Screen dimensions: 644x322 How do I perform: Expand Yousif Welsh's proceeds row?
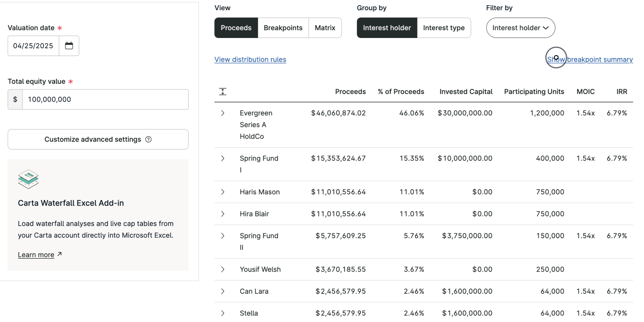(223, 269)
